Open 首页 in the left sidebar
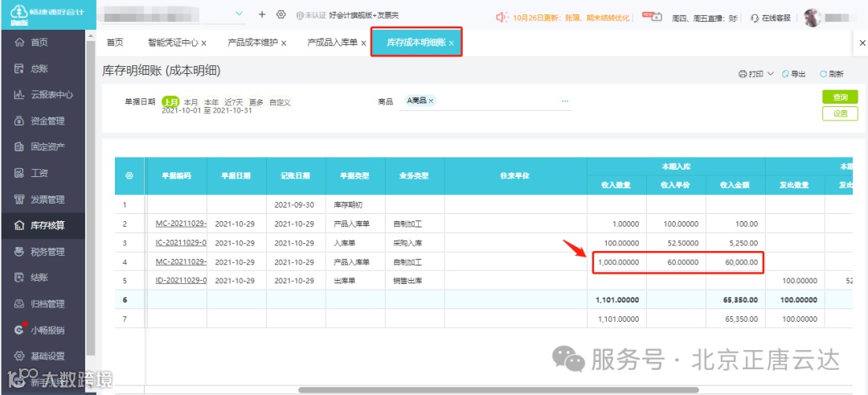 click(39, 42)
